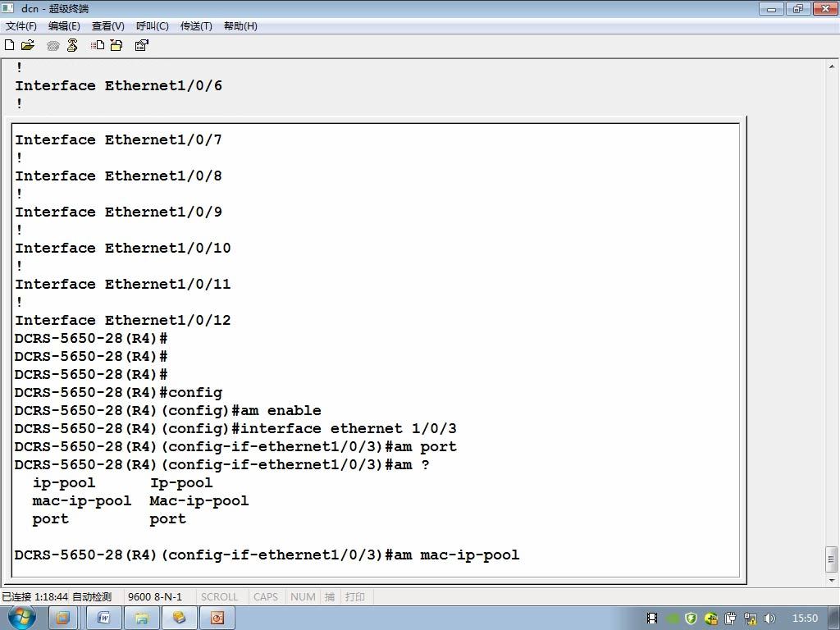The image size is (840, 630).
Task: Open the 帮助(H) menu
Action: click(x=240, y=25)
